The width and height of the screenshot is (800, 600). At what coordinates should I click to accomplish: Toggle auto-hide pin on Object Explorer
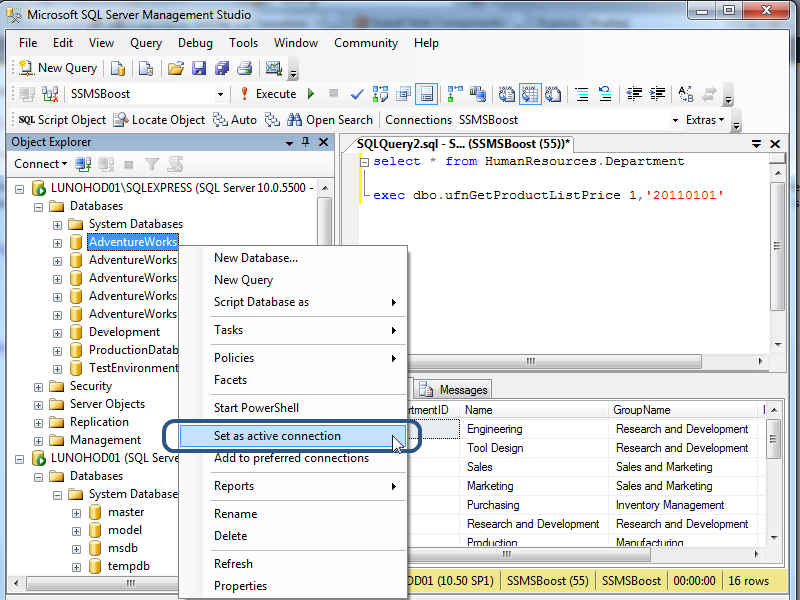305,142
